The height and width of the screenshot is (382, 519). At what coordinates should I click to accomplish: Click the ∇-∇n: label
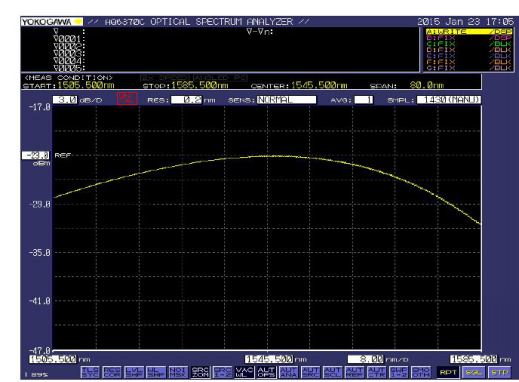pos(260,32)
